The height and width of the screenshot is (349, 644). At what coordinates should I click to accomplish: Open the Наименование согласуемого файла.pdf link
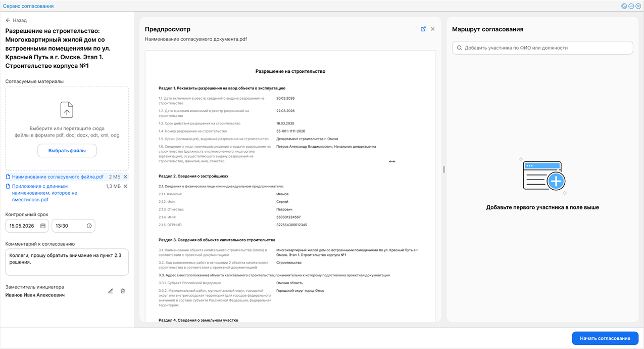58,177
